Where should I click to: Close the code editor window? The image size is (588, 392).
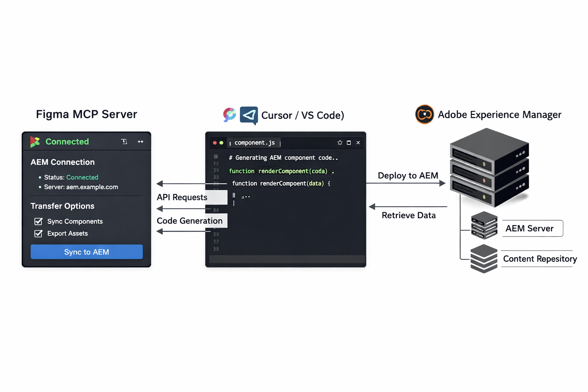pos(358,142)
